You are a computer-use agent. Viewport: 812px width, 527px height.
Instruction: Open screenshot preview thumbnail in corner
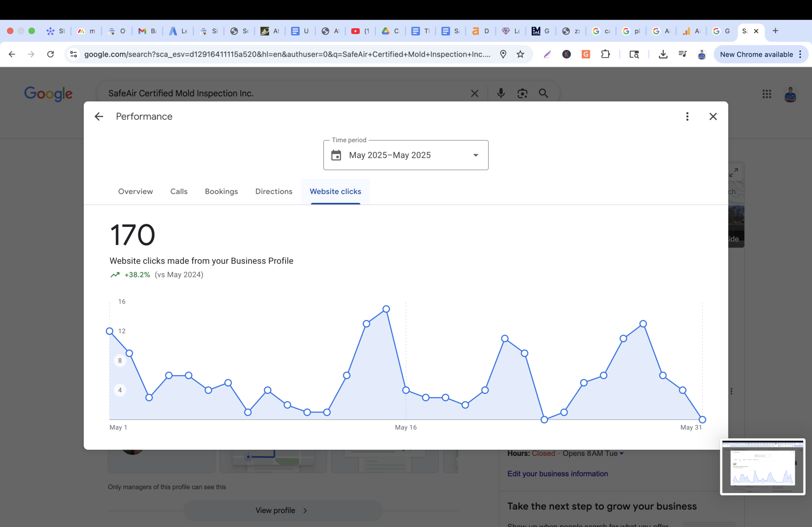click(x=762, y=466)
